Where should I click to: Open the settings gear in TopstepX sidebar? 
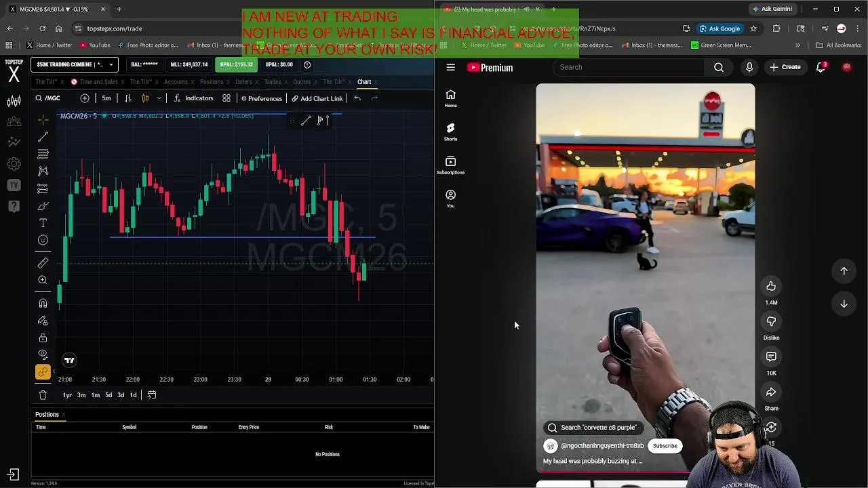pyautogui.click(x=14, y=163)
